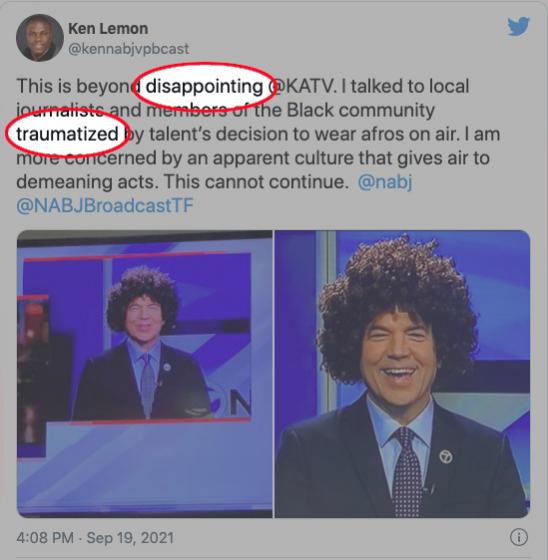Screen dimensions: 548x560
Task: Click the 4:08 PM timestamp
Action: click(x=45, y=538)
